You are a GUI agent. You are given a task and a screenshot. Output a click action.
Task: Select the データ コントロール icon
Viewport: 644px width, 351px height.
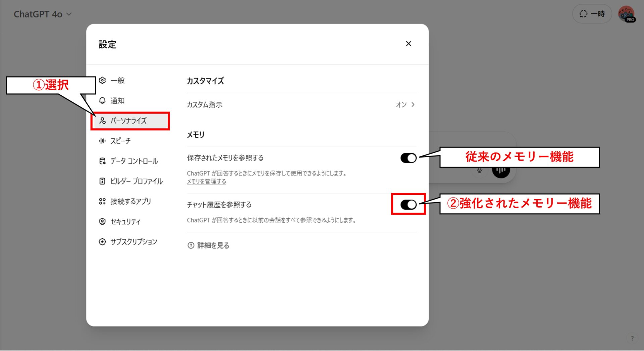coord(102,161)
